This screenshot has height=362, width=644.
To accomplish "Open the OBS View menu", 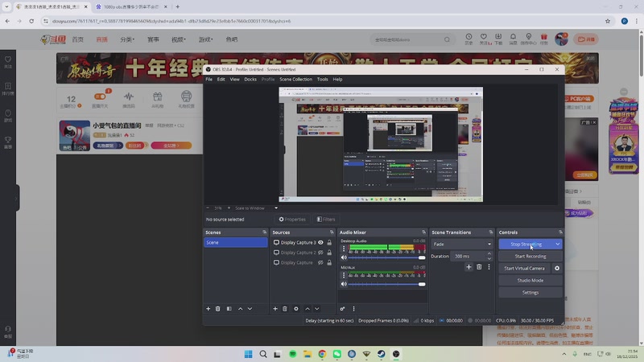I will click(234, 79).
